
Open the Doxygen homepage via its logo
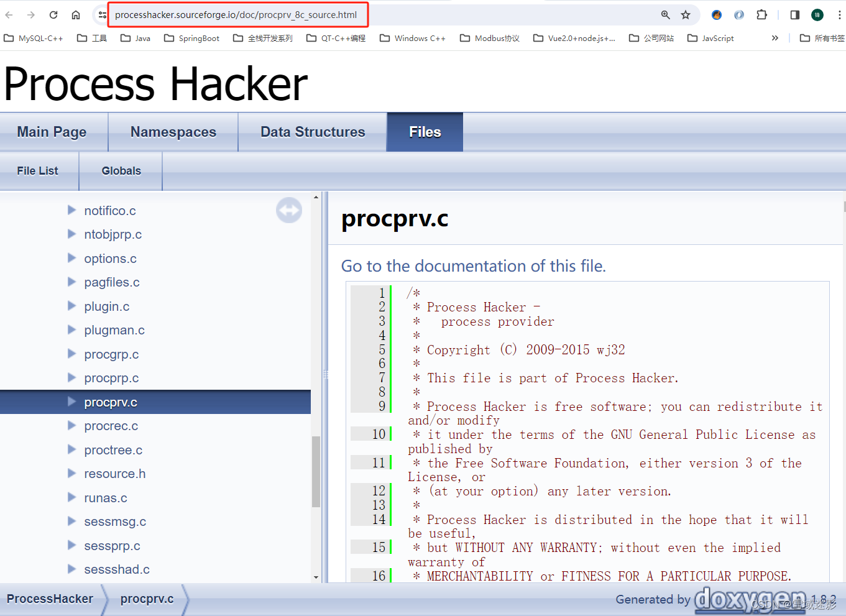pos(750,599)
